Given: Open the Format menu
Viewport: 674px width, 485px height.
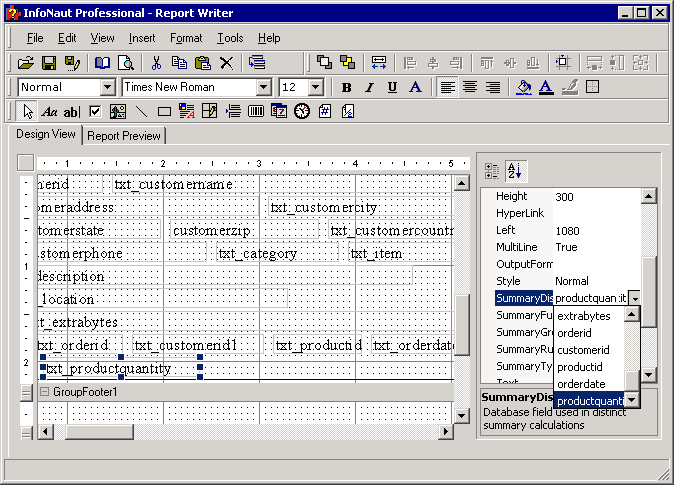Looking at the screenshot, I should pos(186,38).
